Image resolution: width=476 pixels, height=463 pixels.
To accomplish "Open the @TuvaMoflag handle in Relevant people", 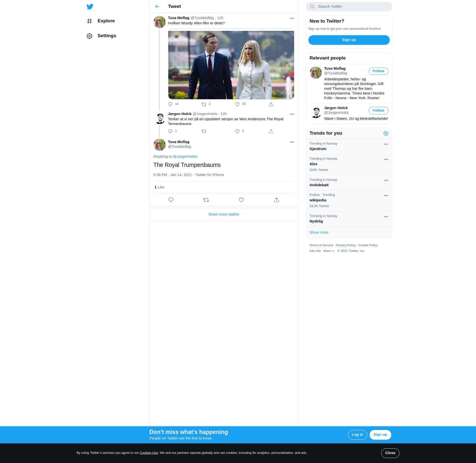I will tap(335, 73).
